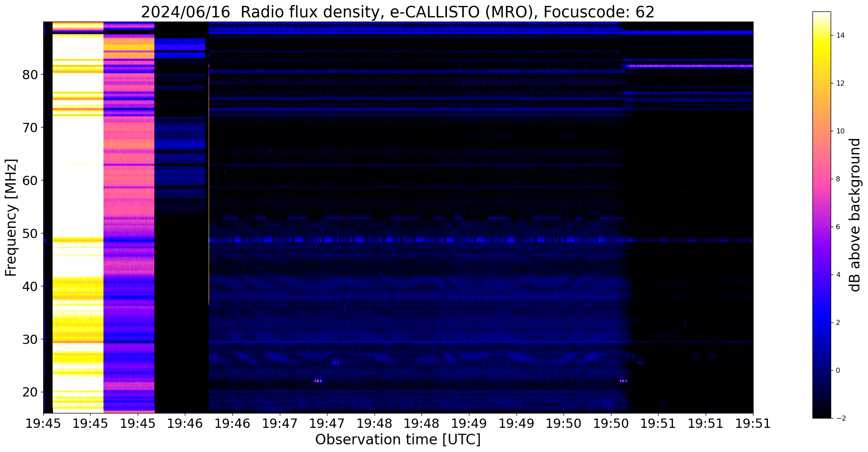Select the 60 tick on the frequency axis
This screenshot has height=452, width=868.
(x=31, y=180)
